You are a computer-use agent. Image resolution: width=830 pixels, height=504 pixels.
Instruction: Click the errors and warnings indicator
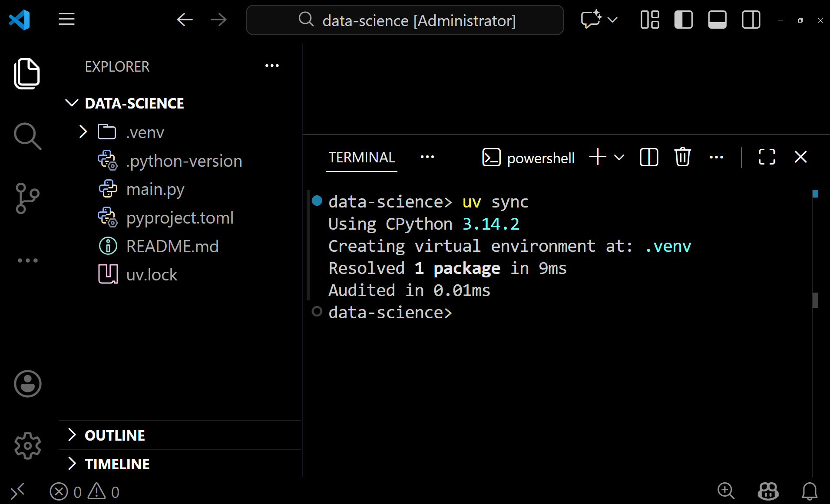pyautogui.click(x=85, y=492)
